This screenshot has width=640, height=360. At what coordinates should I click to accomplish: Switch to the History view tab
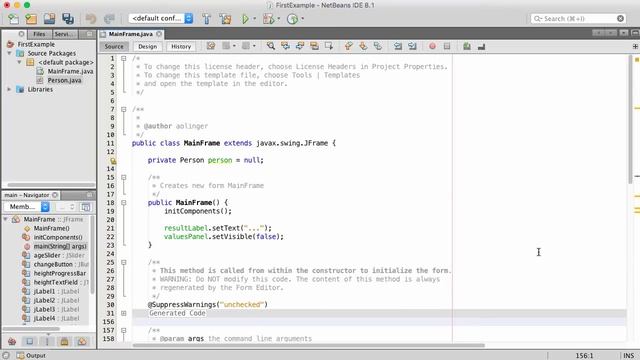click(x=181, y=47)
